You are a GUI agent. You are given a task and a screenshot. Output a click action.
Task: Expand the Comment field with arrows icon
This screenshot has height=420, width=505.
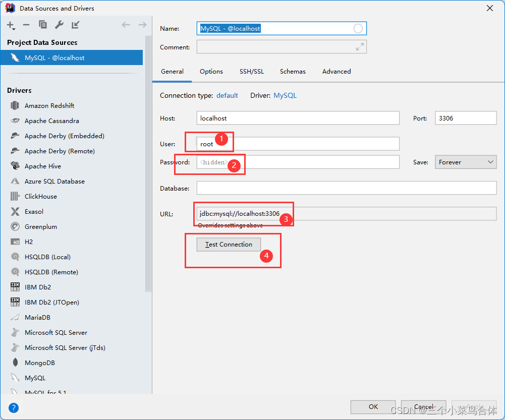(x=360, y=47)
